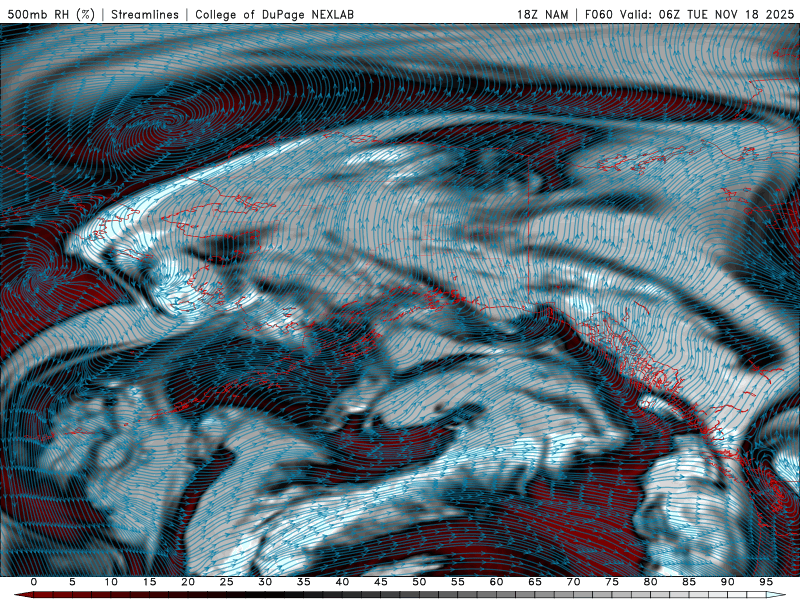Click the '18Z NAM' model run label
Viewport: 800px width, 600px height.
tap(542, 14)
